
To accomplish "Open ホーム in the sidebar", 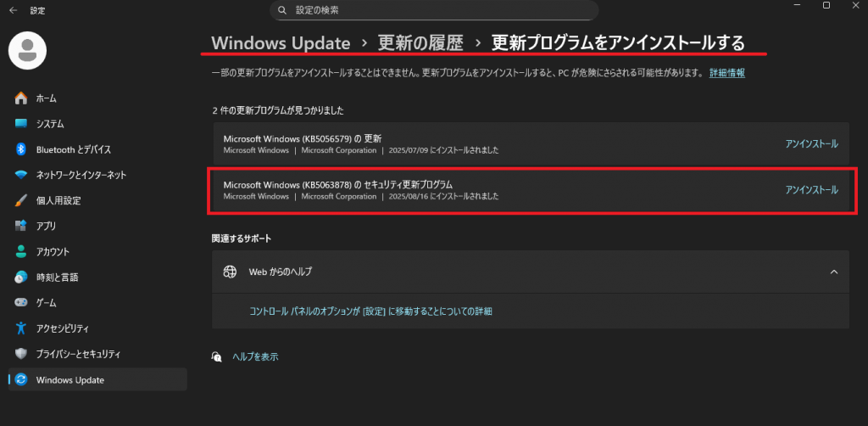I will tap(97, 98).
